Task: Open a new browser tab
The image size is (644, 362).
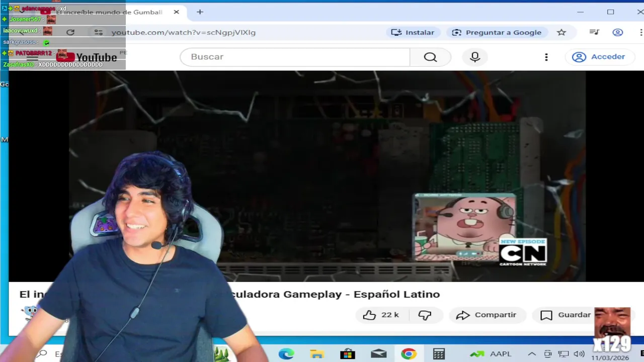Action: [x=200, y=12]
